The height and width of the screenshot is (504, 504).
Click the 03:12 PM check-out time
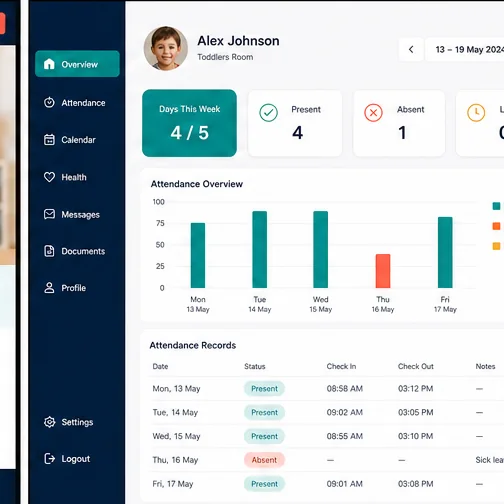tap(416, 389)
